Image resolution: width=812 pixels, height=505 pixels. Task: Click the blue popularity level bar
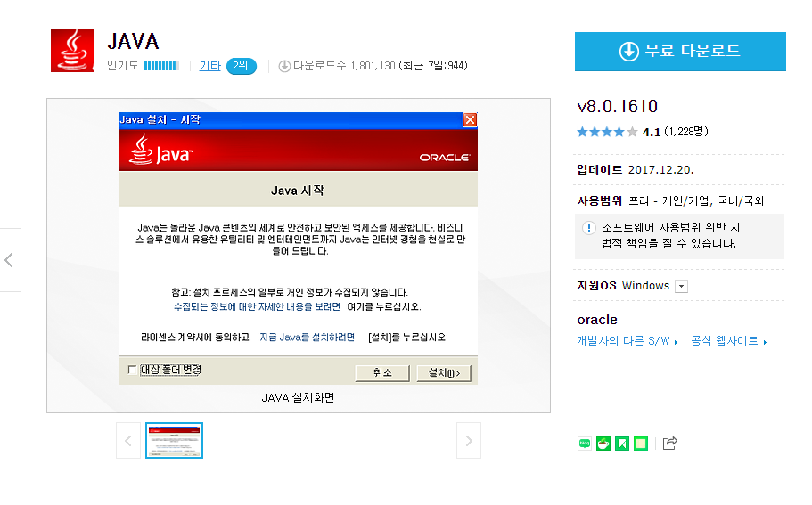pyautogui.click(x=161, y=66)
